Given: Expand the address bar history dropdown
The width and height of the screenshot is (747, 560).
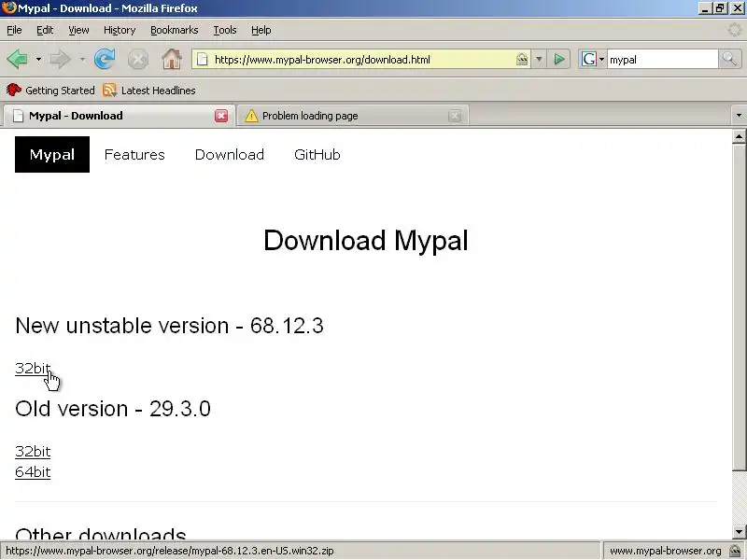Looking at the screenshot, I should point(539,60).
